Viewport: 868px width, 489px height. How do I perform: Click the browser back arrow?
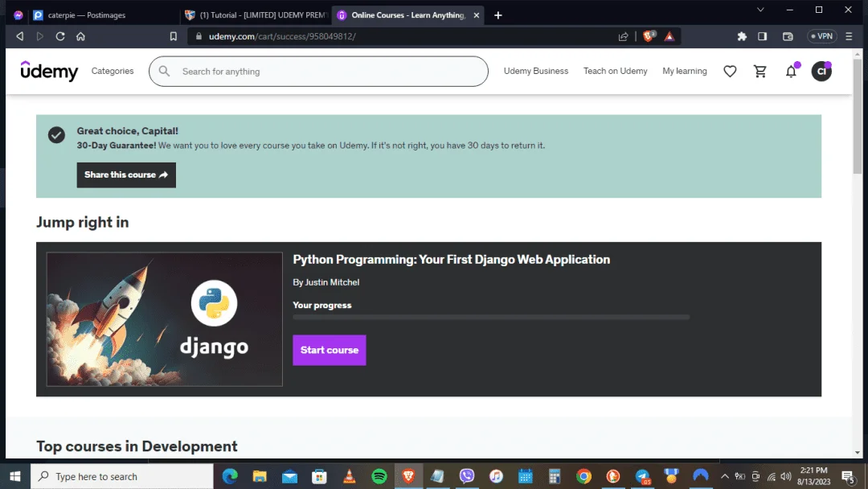[x=20, y=36]
